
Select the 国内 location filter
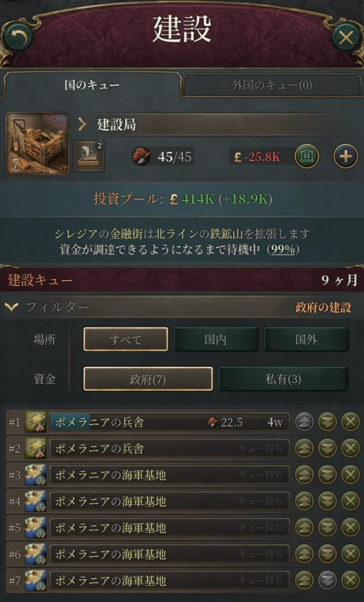(x=215, y=339)
